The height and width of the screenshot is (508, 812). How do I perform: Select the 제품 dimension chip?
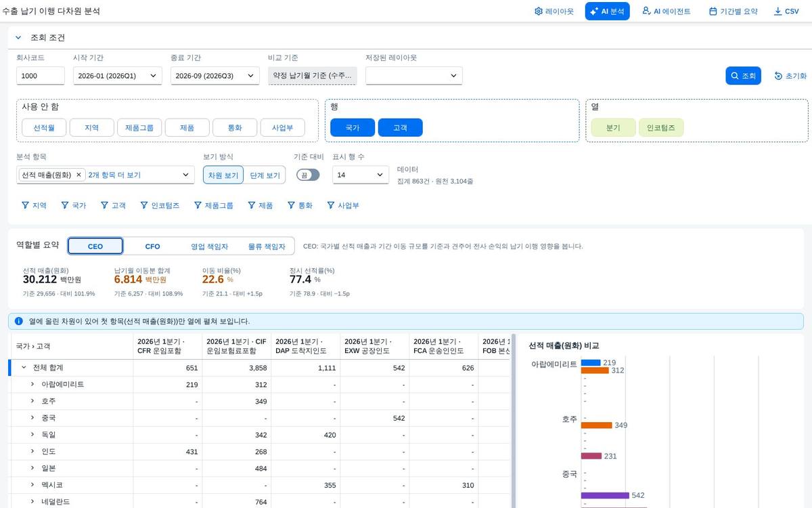187,127
